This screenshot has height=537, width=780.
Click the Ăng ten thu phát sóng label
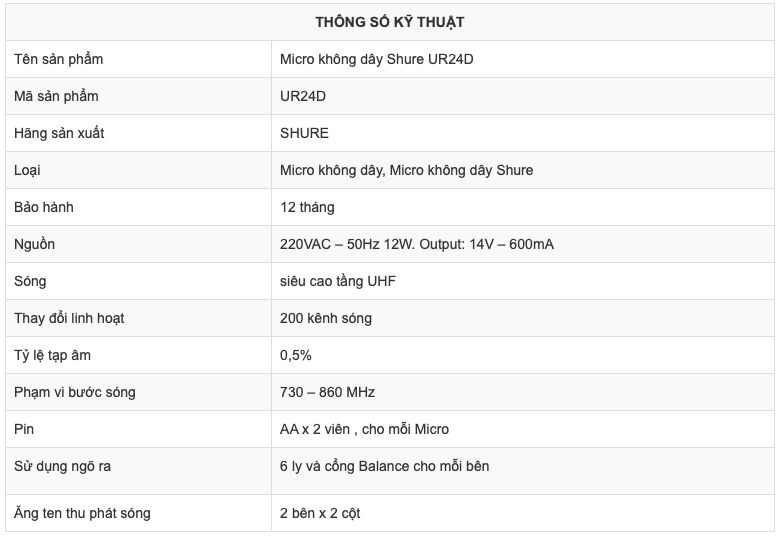click(x=82, y=513)
